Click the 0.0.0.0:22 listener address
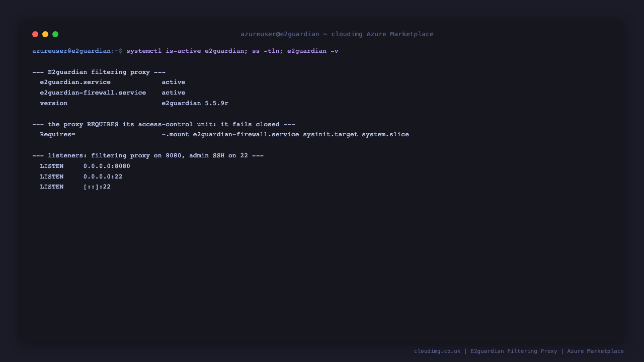644x362 pixels. tap(103, 176)
